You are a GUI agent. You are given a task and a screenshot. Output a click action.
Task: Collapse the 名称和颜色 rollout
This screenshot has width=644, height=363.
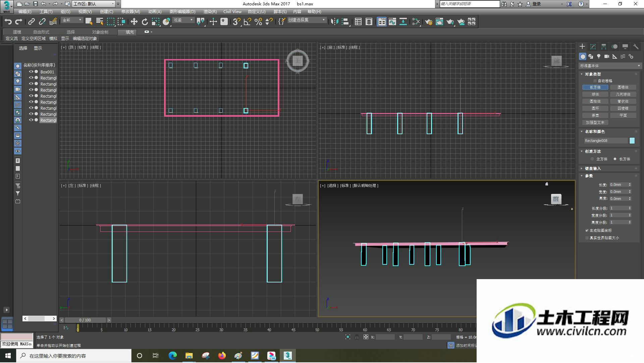point(595,132)
